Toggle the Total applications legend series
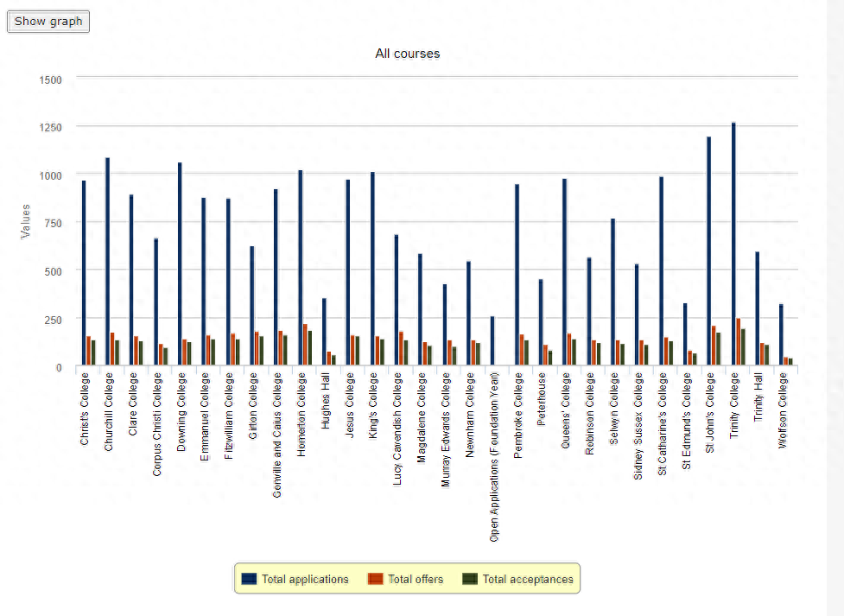 coord(305,579)
